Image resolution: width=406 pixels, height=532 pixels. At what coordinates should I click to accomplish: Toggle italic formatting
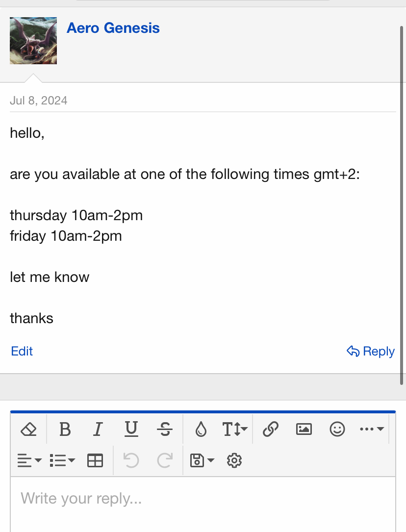tap(98, 430)
